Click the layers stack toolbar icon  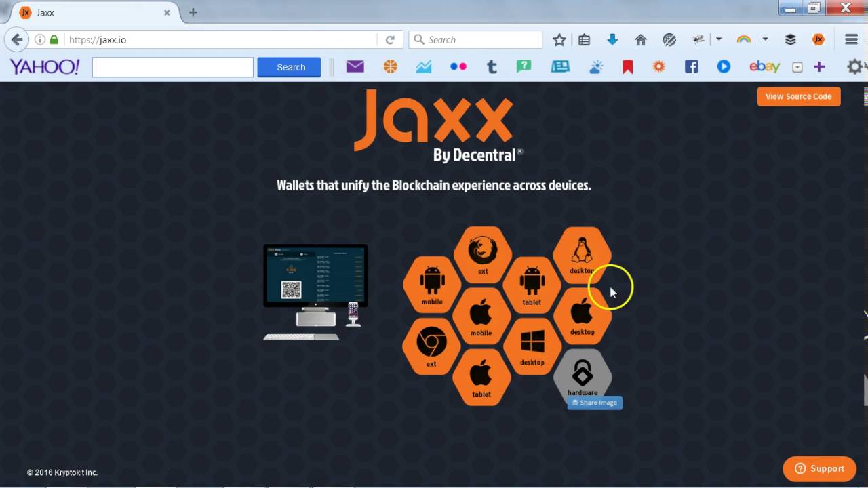tap(790, 40)
